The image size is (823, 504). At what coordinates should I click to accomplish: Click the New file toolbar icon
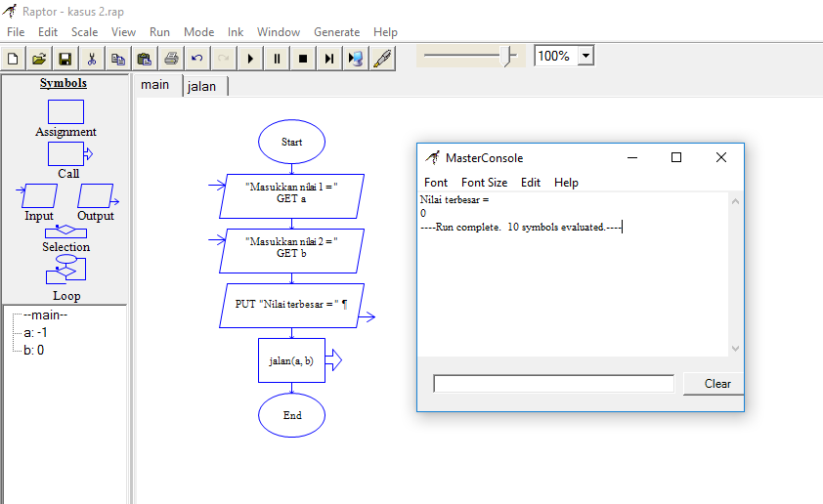(x=13, y=59)
